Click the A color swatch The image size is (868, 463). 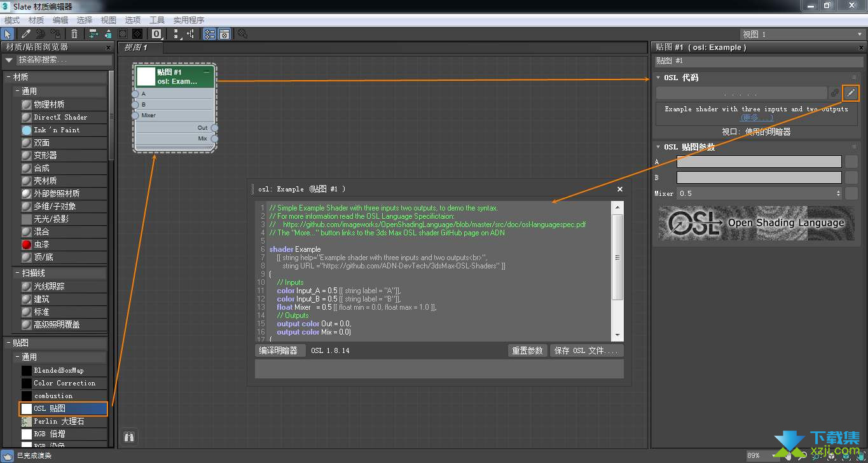click(759, 162)
